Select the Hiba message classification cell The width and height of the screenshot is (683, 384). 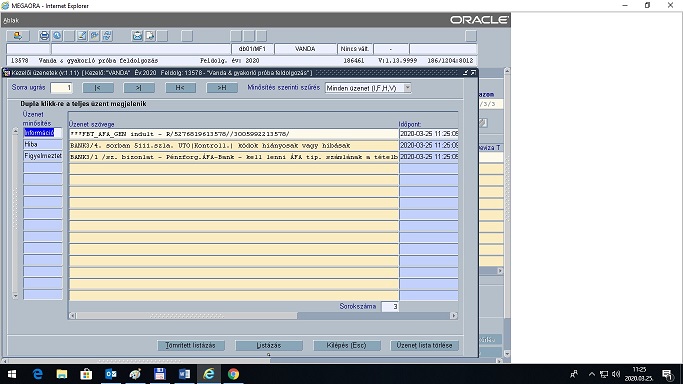pyautogui.click(x=43, y=144)
